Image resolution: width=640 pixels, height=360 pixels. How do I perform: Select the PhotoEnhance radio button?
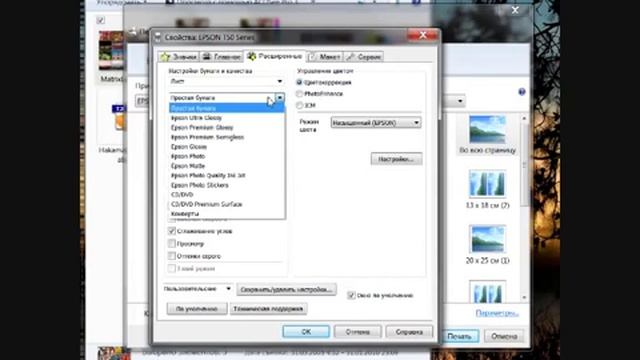coord(299,93)
